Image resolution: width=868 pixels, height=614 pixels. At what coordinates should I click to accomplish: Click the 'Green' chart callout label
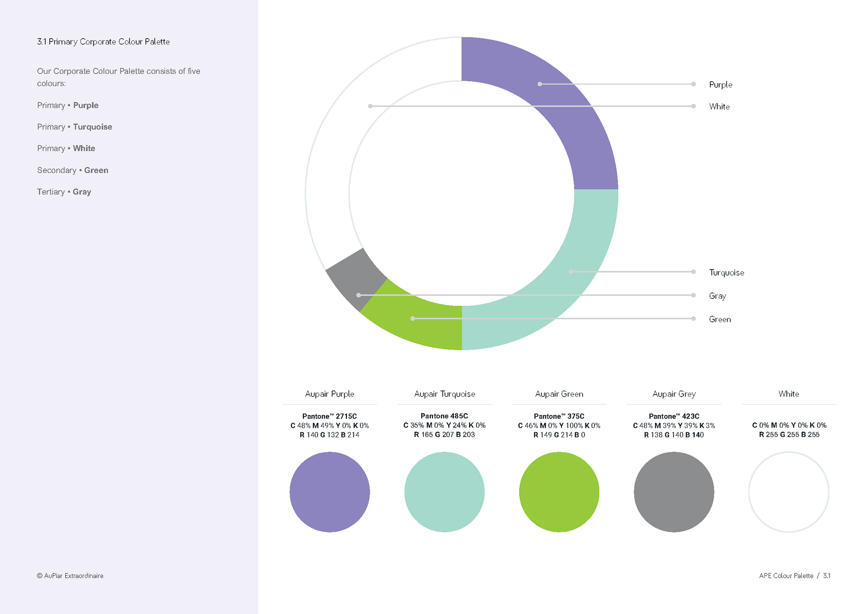[720, 319]
